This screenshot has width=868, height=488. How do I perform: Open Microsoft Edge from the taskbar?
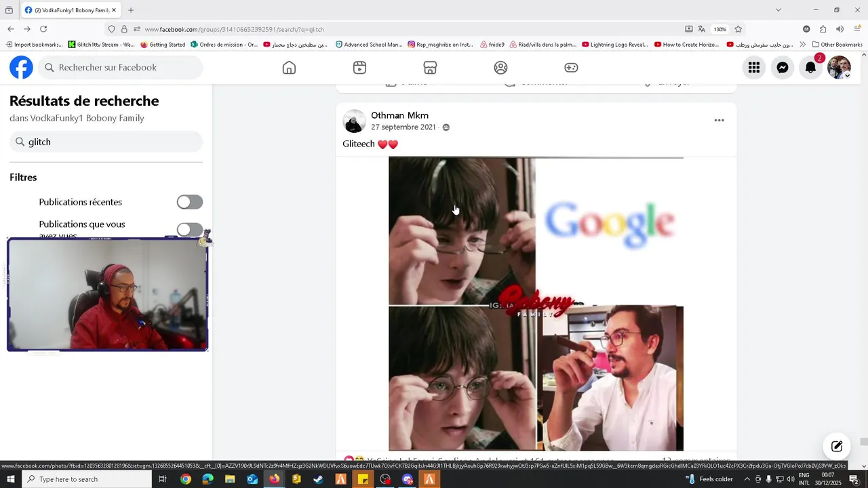208,479
